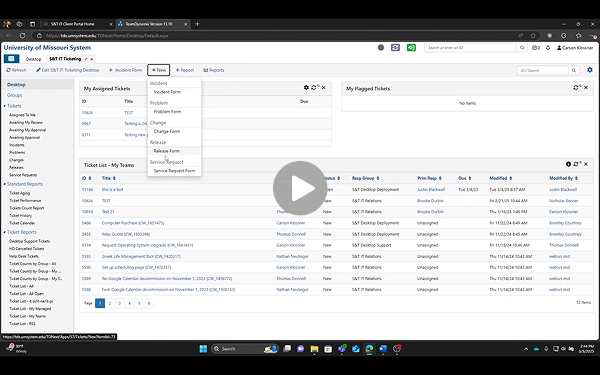
Task: Sort ticket list by ID column
Action: click(86, 178)
